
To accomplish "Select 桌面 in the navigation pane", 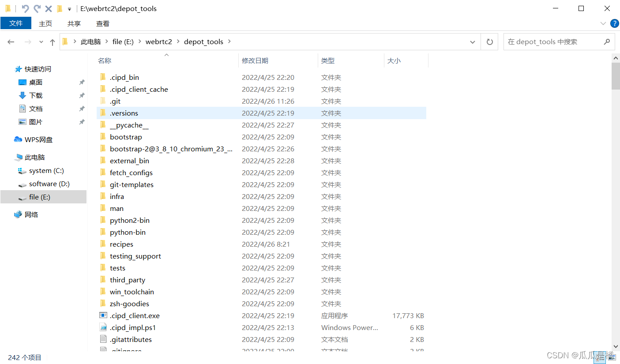I will pyautogui.click(x=36, y=82).
